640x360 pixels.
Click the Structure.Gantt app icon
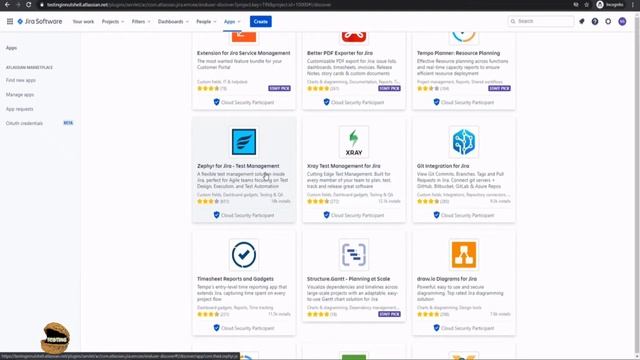coord(353,255)
